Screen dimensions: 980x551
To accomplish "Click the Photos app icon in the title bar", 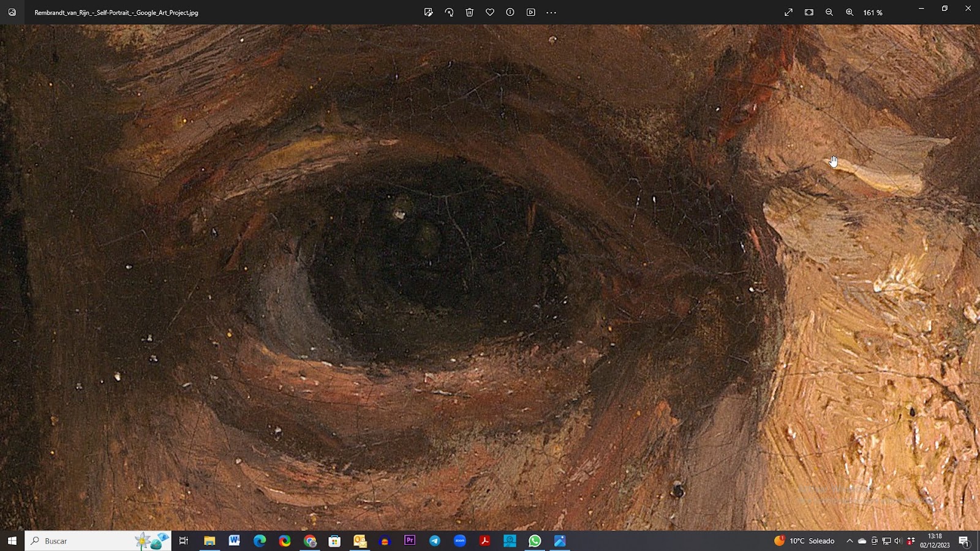I will pyautogui.click(x=12, y=12).
